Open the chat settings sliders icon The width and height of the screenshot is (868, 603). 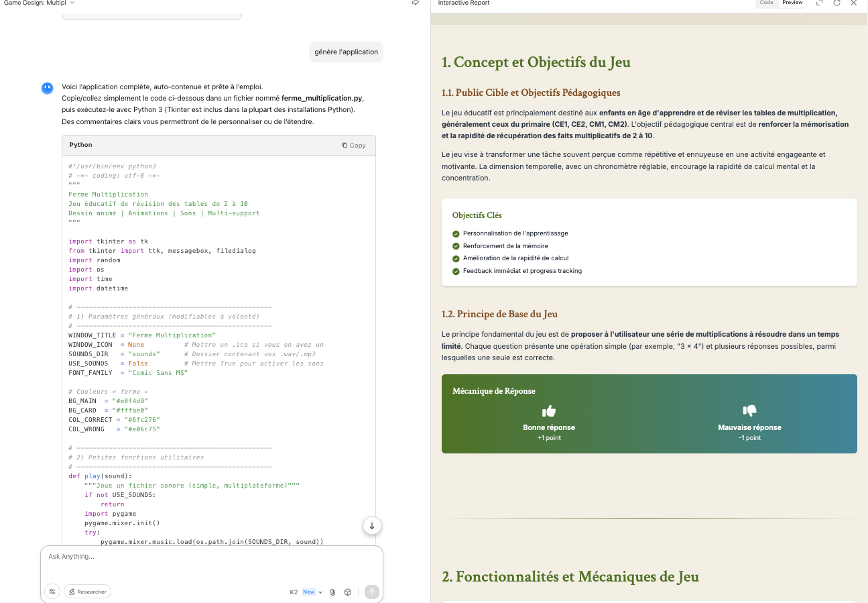52,592
